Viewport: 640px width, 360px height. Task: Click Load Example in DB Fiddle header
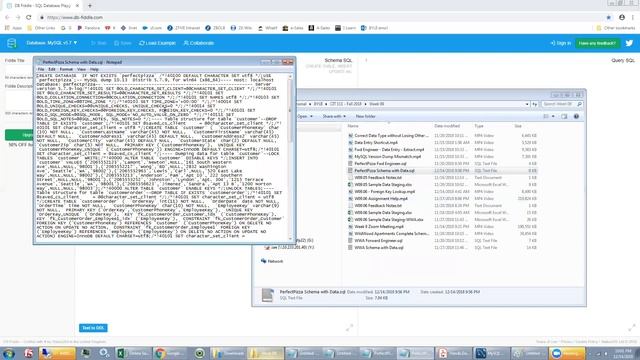coord(158,43)
